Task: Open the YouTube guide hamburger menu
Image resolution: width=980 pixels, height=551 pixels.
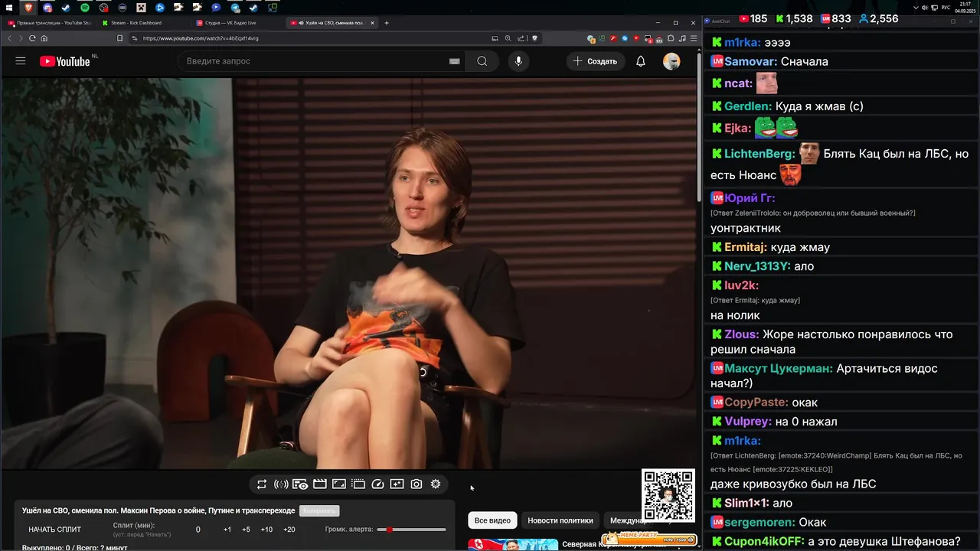Action: 21,61
